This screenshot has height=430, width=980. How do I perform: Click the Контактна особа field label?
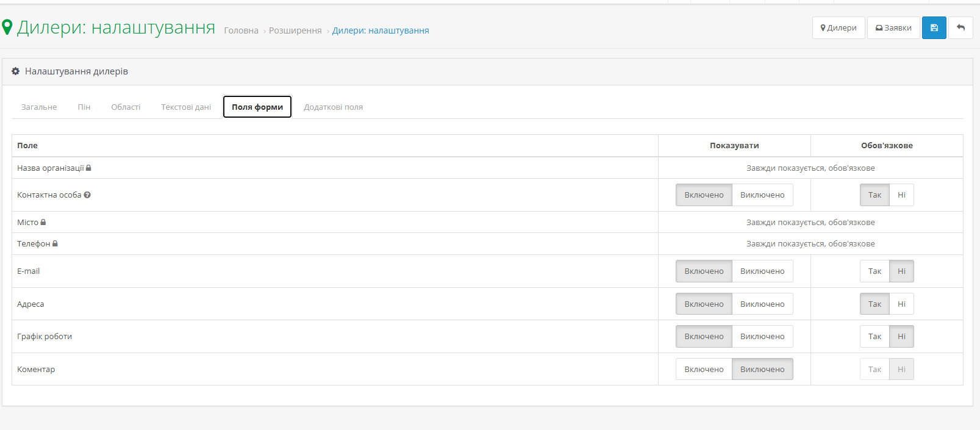pos(49,195)
